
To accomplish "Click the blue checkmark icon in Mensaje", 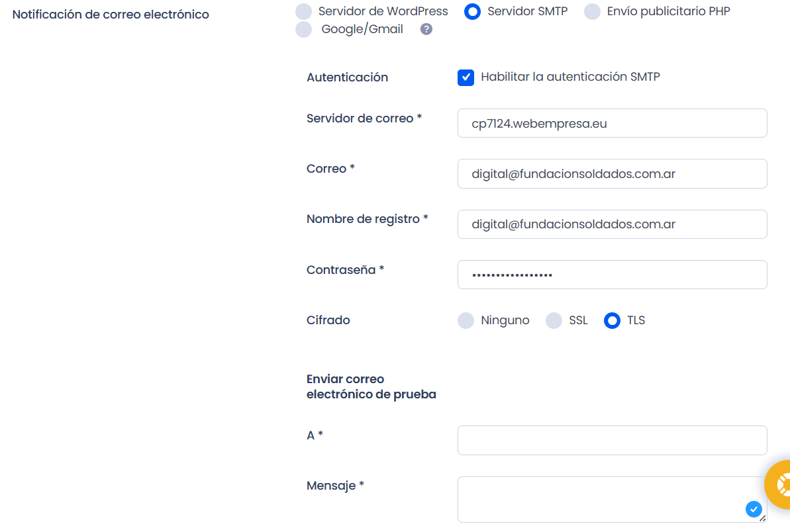I will tap(753, 509).
